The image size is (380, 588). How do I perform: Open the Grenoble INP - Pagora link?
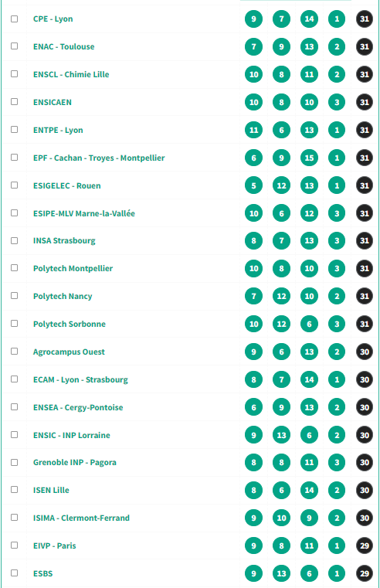coord(75,462)
